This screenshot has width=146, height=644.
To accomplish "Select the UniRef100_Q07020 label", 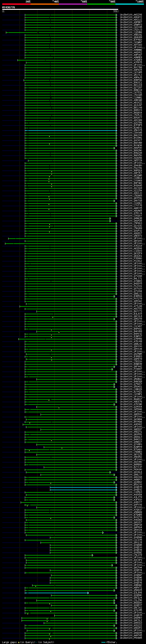I will (x=131, y=289).
